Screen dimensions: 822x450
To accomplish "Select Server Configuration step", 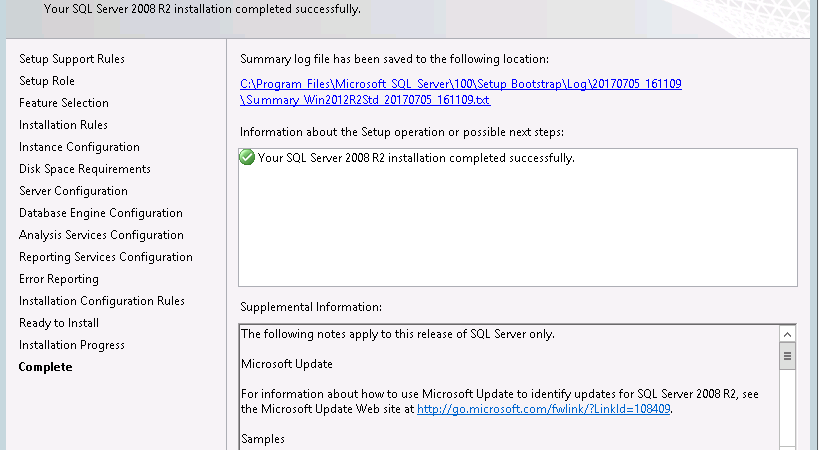I will 73,191.
